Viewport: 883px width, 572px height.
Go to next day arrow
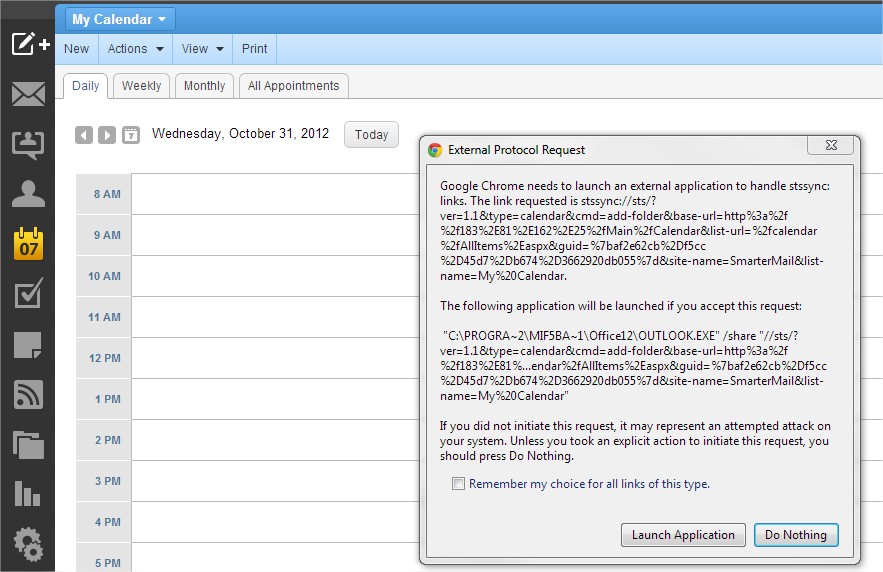107,135
